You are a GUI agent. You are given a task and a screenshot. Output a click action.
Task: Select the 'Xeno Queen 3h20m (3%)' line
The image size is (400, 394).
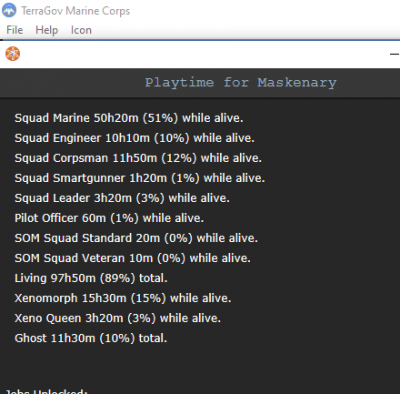point(117,318)
